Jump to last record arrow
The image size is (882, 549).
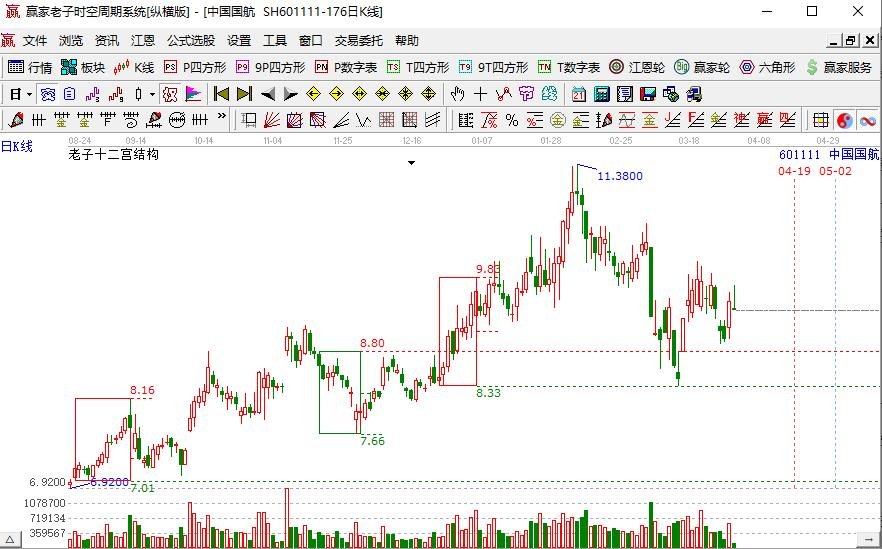[245, 94]
